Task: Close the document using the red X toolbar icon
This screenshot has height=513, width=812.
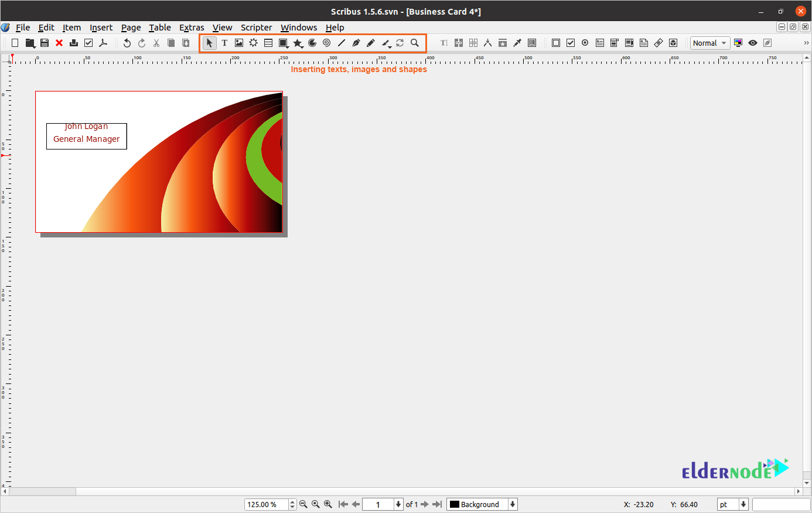Action: (x=59, y=43)
